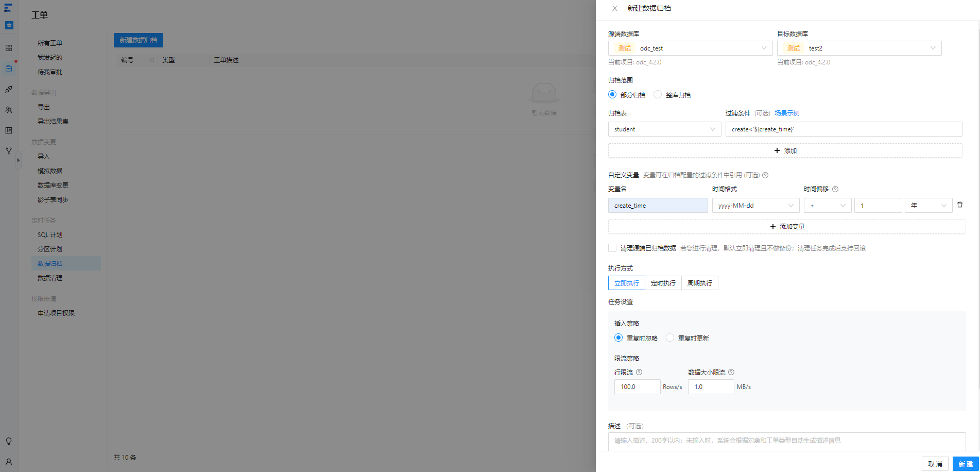Click the lightbulb help icon at bottom
Screen dimensions: 980x472
click(x=9, y=441)
